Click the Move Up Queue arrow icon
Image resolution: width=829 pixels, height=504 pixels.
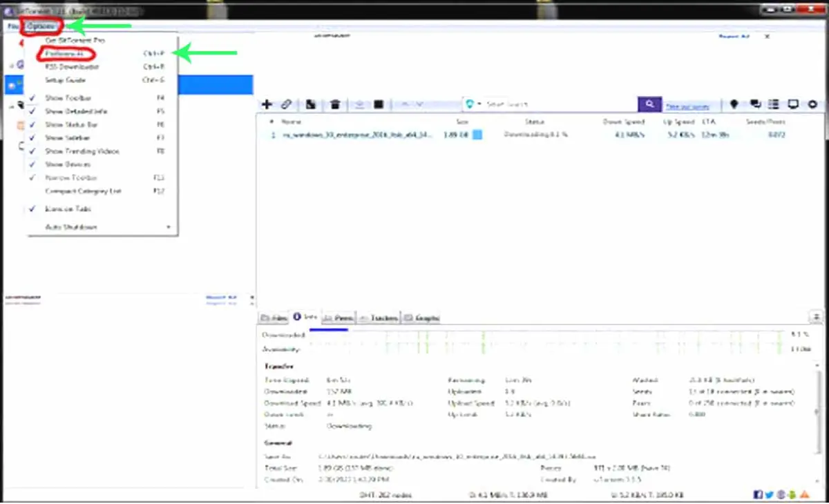coord(404,104)
